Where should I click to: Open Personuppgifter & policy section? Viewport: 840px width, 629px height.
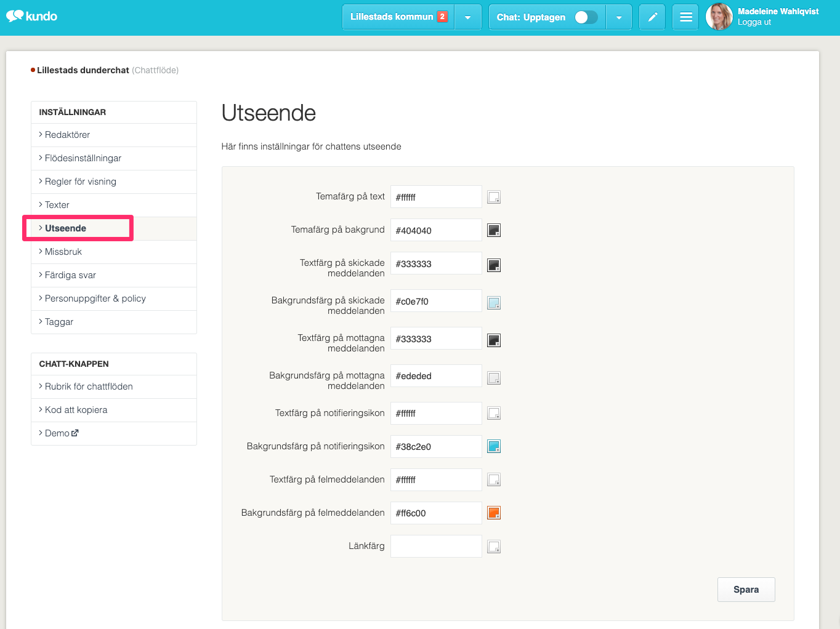coord(95,298)
